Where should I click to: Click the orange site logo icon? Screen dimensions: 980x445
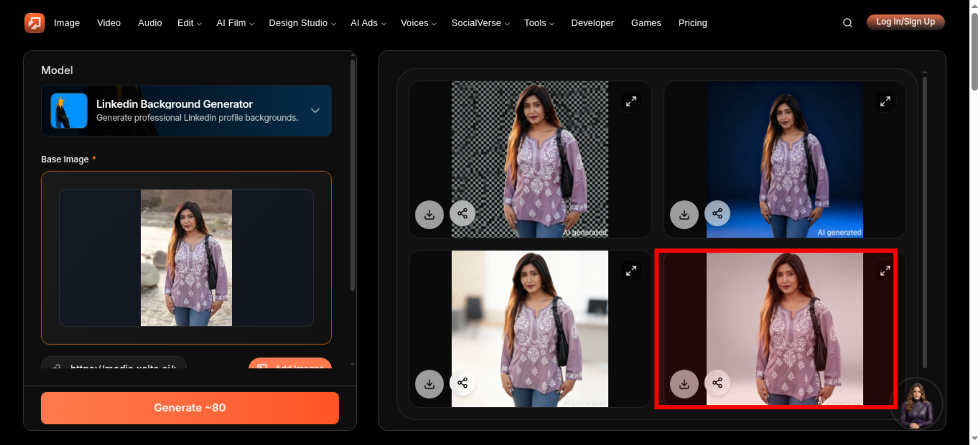pos(34,23)
